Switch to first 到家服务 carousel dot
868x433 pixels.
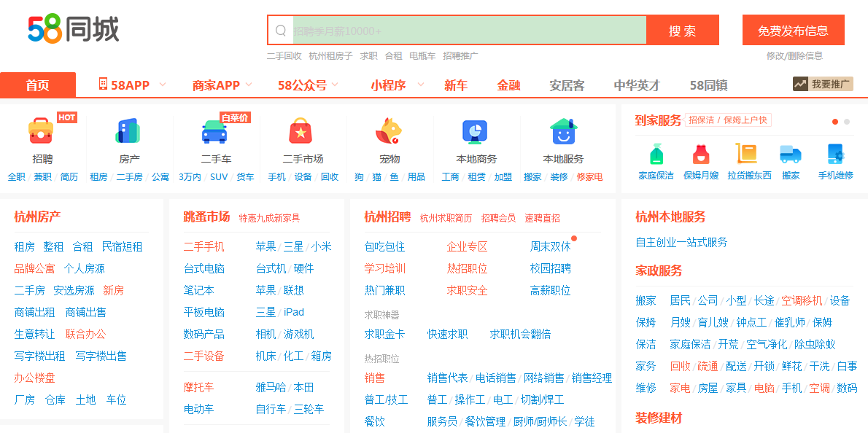coord(835,122)
